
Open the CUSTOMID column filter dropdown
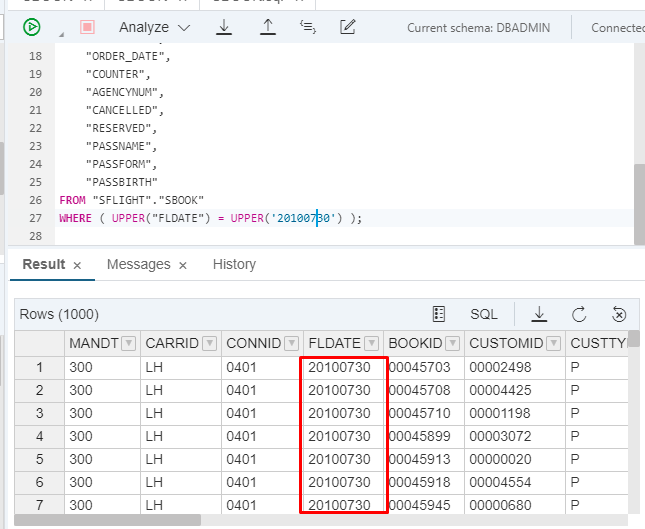pos(554,343)
